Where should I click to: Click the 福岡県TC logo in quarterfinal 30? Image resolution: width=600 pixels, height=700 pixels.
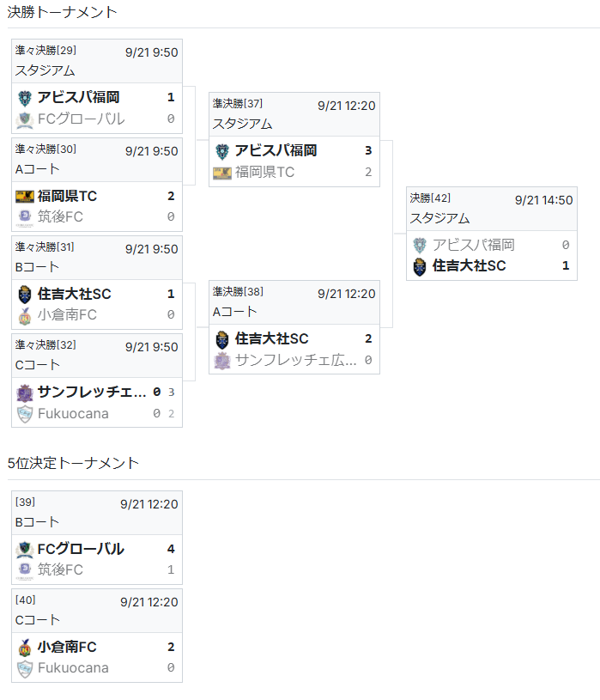pos(25,196)
